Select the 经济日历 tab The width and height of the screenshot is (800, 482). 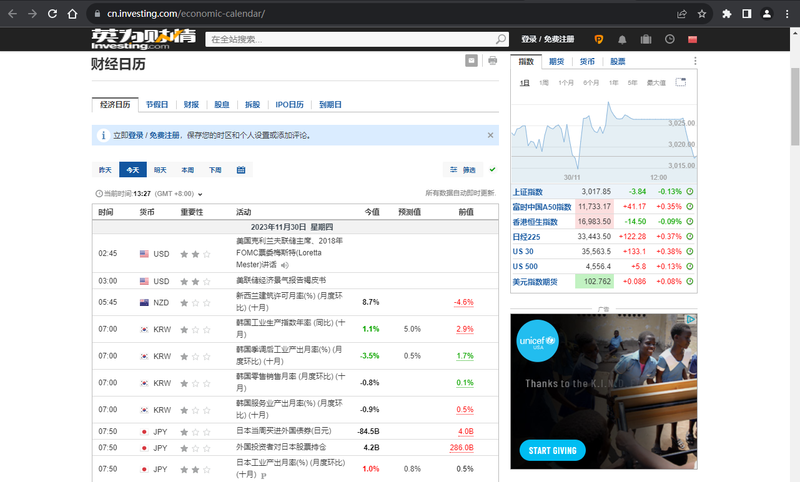(115, 105)
